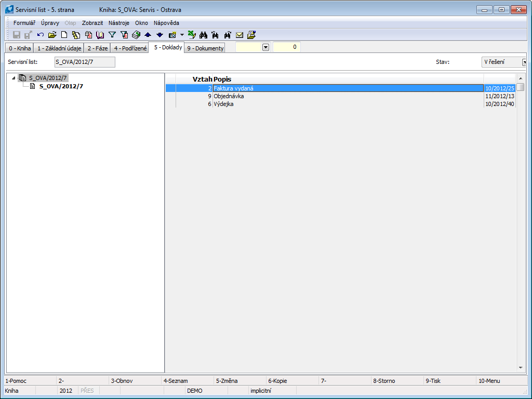Select the 5 - Doklady tab
Image resolution: width=532 pixels, height=399 pixels.
pyautogui.click(x=168, y=47)
